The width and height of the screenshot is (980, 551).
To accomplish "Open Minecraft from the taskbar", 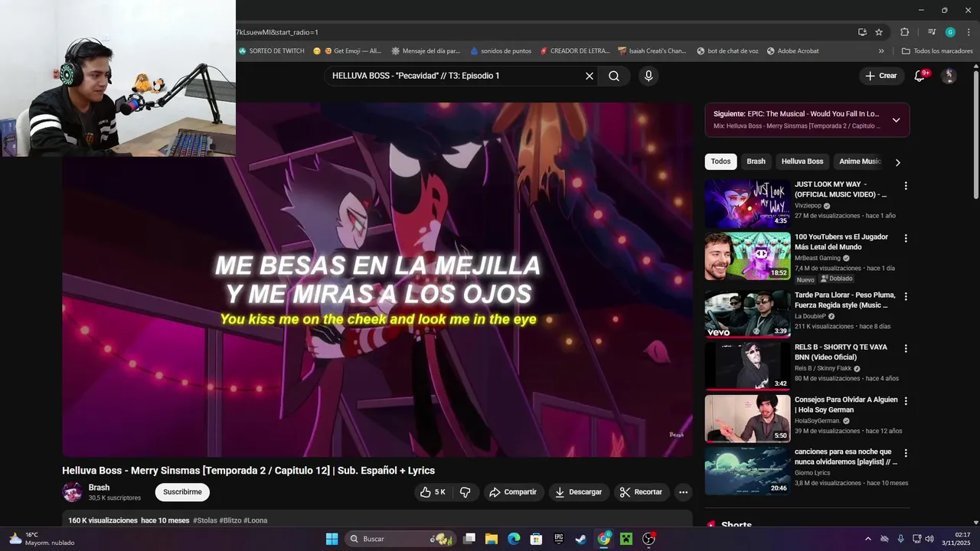I will [x=626, y=539].
